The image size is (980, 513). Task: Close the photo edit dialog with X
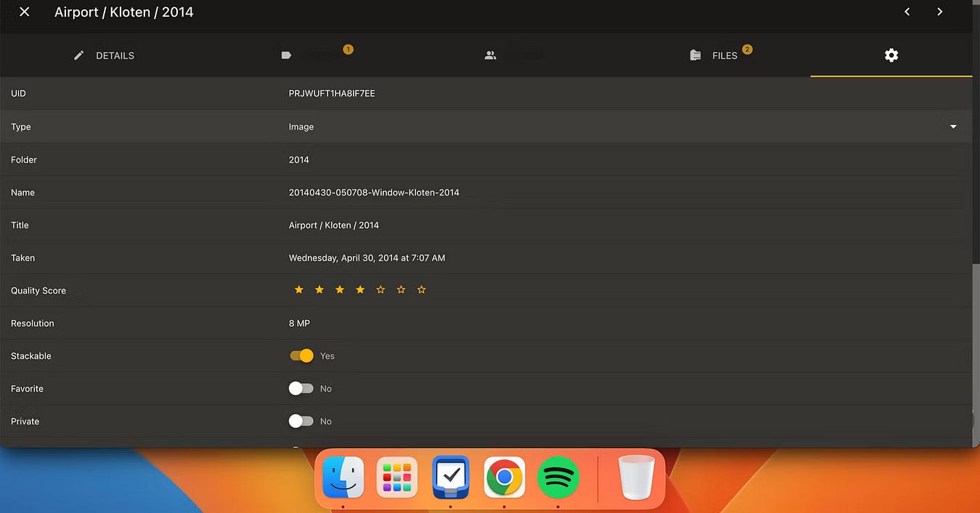25,12
